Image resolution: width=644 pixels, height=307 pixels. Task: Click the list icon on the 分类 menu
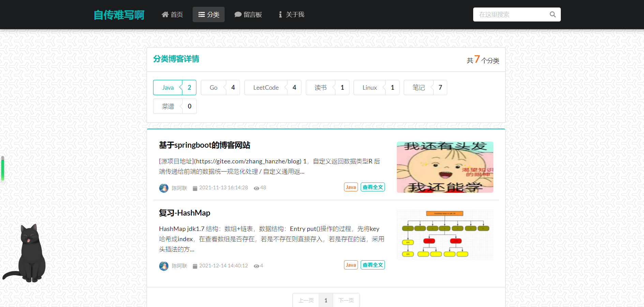[x=201, y=14]
